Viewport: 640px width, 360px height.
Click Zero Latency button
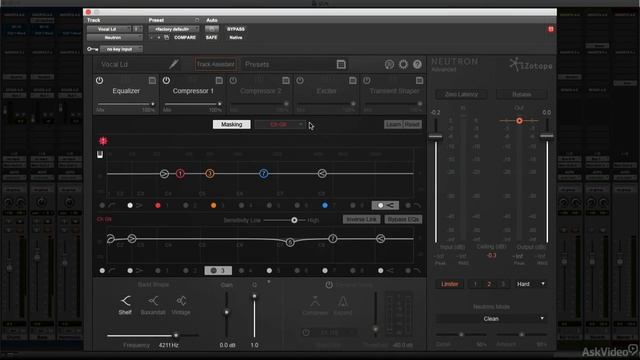click(x=461, y=94)
